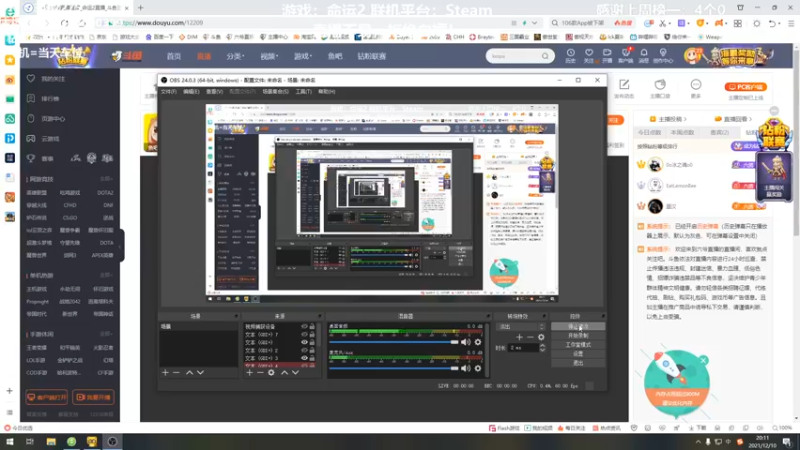
Task: Remove selected scene with minus icon
Action: click(x=176, y=373)
